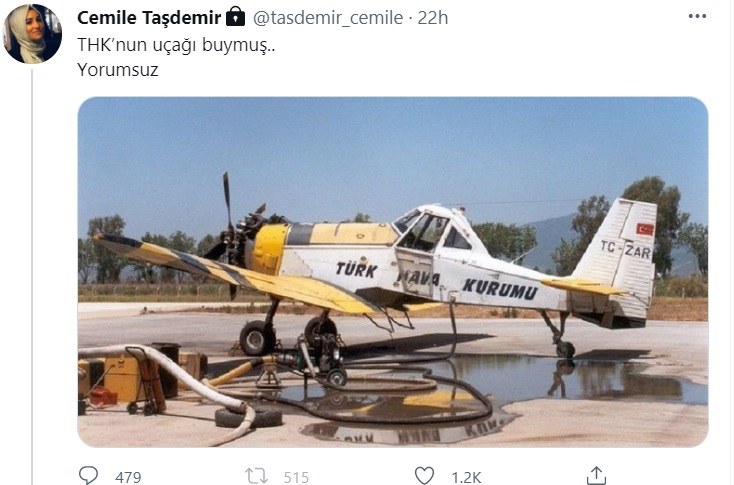Click the 479 replies count
Screen dimensions: 734x485
pyautogui.click(x=128, y=478)
